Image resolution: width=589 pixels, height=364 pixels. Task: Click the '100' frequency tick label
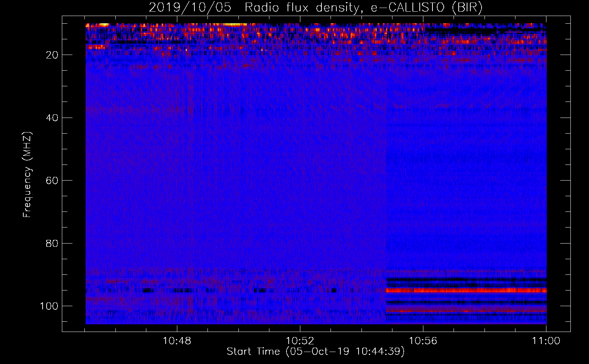[x=49, y=306]
